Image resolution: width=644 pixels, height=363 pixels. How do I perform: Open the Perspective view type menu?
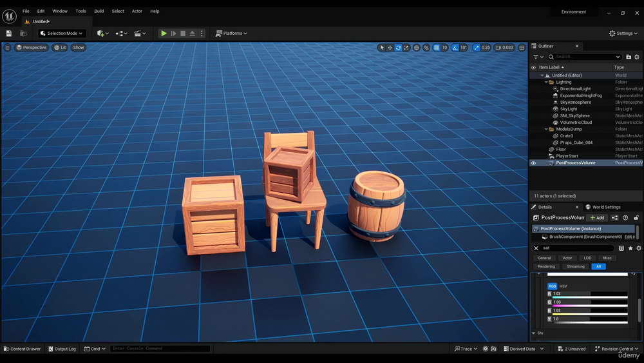(31, 48)
